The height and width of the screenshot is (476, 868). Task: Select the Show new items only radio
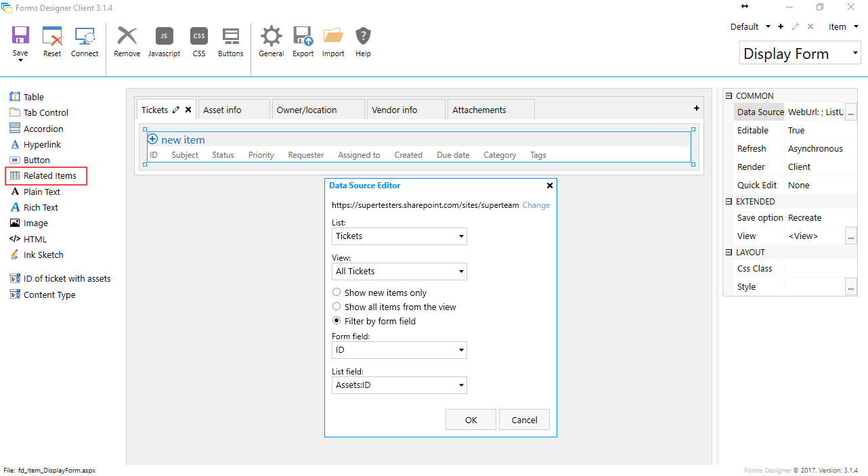coord(337,293)
